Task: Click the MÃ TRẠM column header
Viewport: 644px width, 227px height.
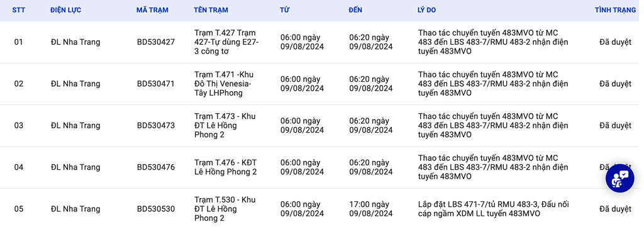Action: (152, 10)
